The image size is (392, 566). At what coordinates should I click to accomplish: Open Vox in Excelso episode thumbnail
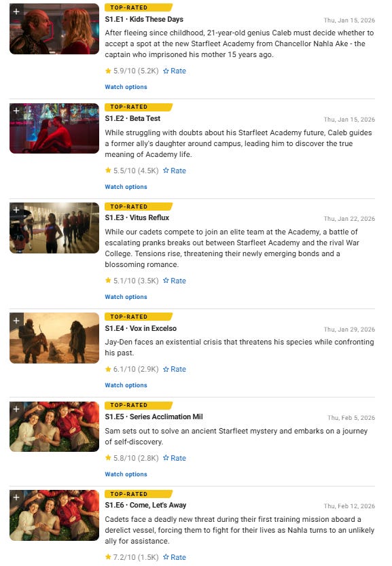point(54,338)
